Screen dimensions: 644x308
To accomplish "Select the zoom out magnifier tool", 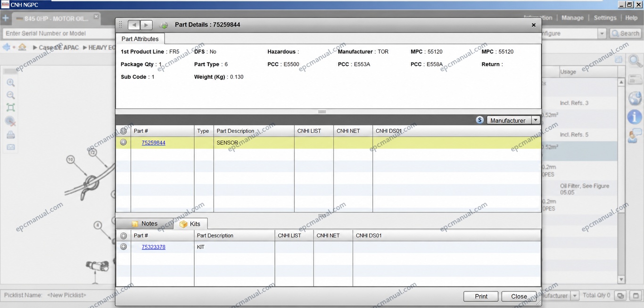I will click(10, 95).
